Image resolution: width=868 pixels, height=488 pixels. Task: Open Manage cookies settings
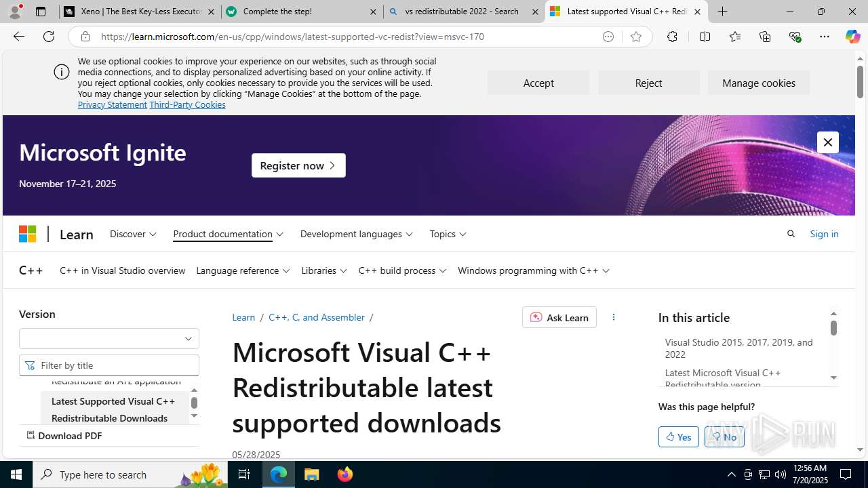coord(759,83)
